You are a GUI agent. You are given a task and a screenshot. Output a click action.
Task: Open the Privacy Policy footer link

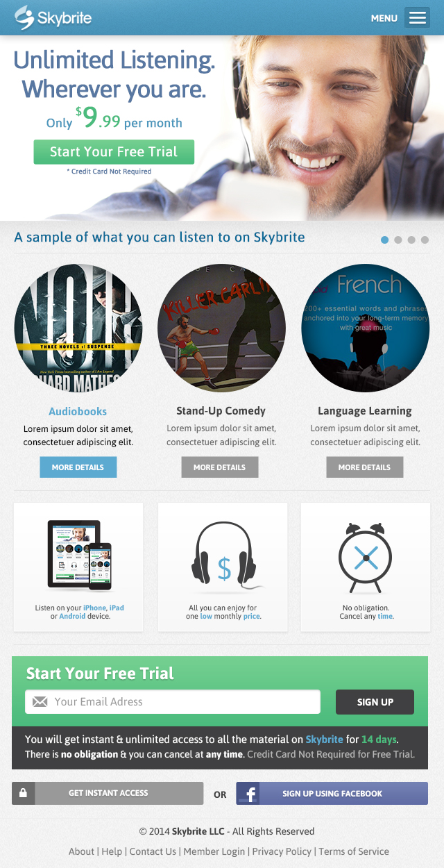coord(282,851)
